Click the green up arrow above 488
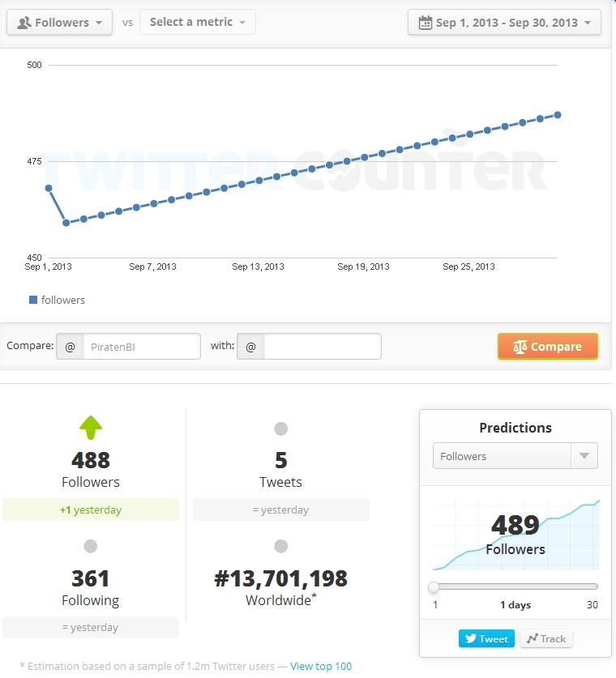The image size is (616, 678). tap(91, 427)
